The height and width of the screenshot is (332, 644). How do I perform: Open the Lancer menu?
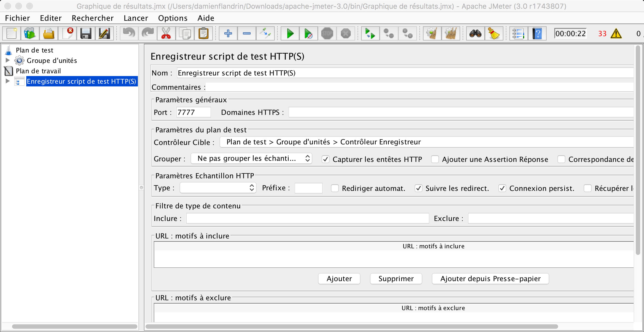pos(136,18)
